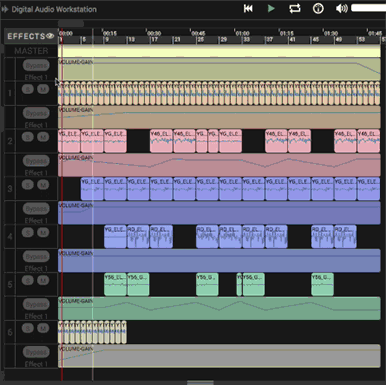This screenshot has height=385, width=386.
Task: Solo track 3
Action: click(28, 185)
